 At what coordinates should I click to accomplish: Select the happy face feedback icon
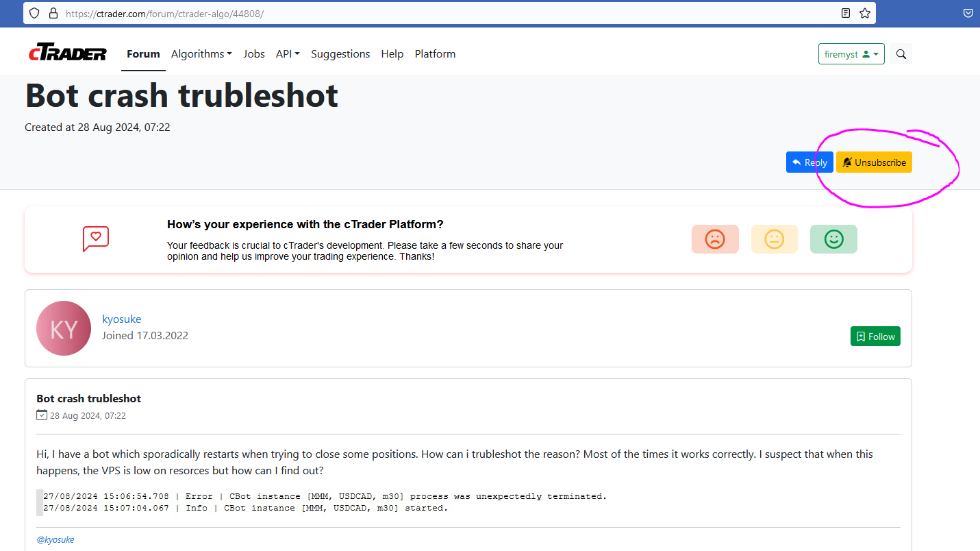833,239
